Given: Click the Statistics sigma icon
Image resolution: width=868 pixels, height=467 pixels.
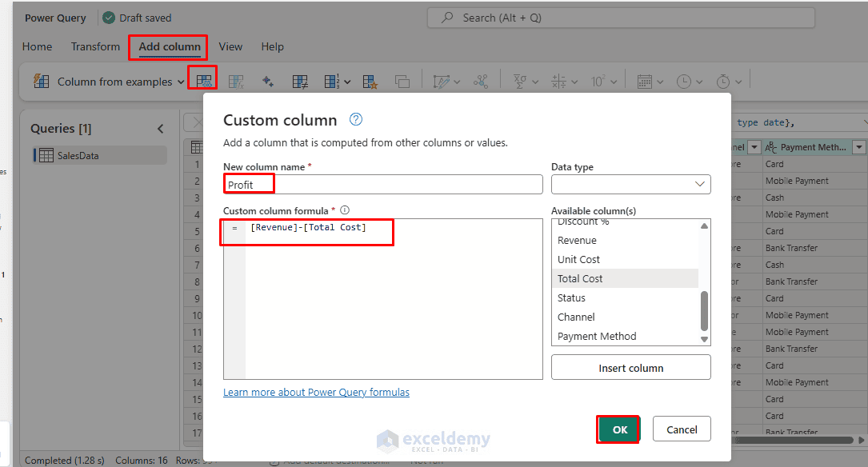Looking at the screenshot, I should [520, 82].
